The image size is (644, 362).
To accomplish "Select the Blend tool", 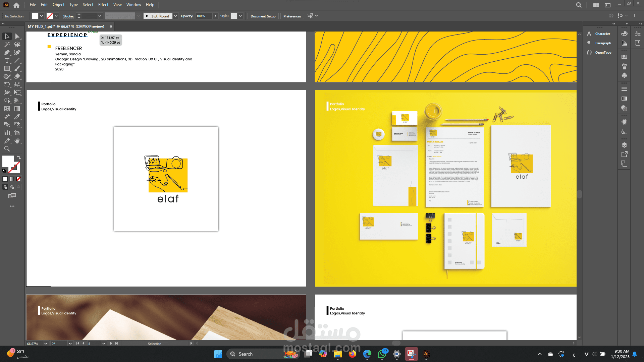I will 7,125.
